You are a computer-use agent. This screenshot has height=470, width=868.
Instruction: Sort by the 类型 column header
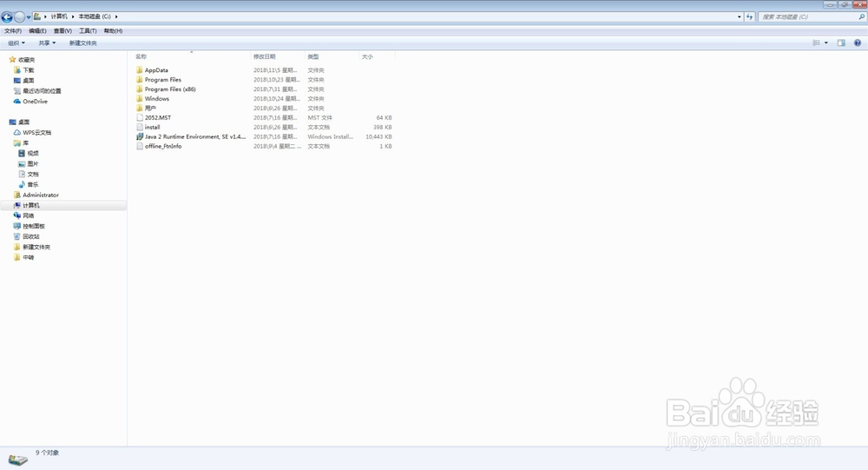pyautogui.click(x=313, y=56)
